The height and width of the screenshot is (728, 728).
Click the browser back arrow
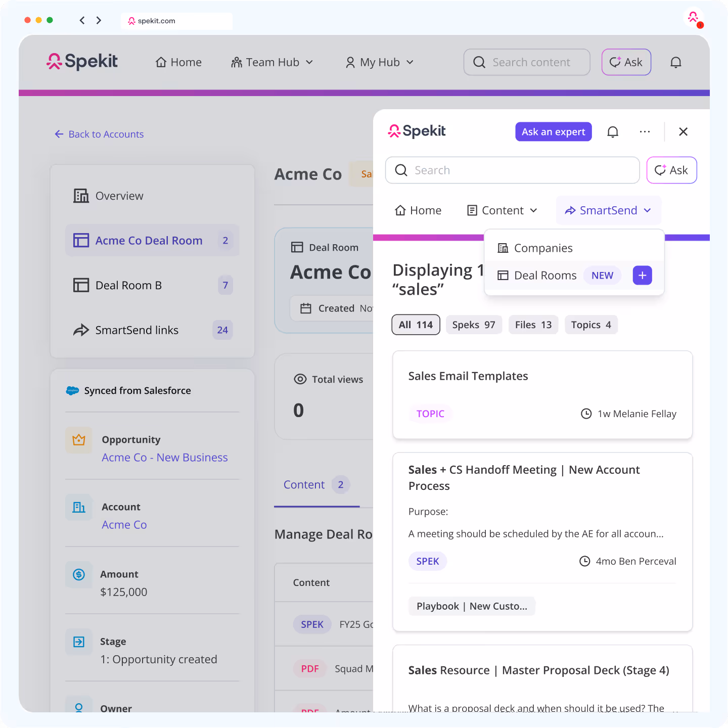click(x=82, y=20)
